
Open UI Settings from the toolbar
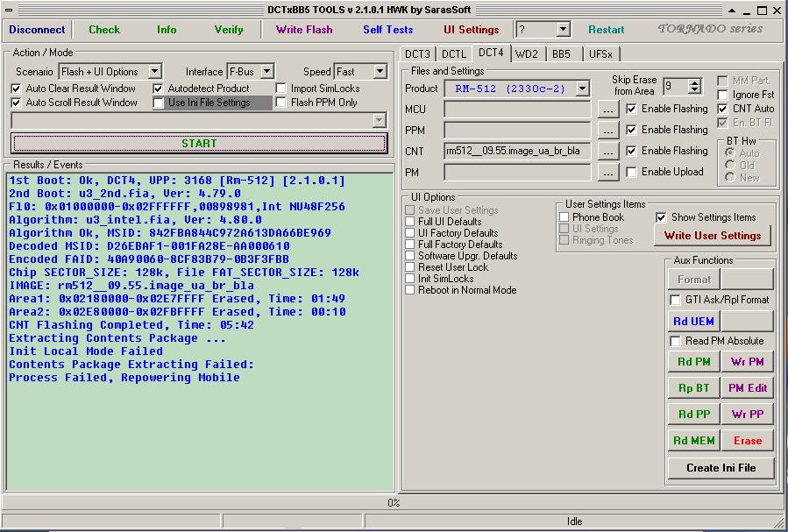471,30
